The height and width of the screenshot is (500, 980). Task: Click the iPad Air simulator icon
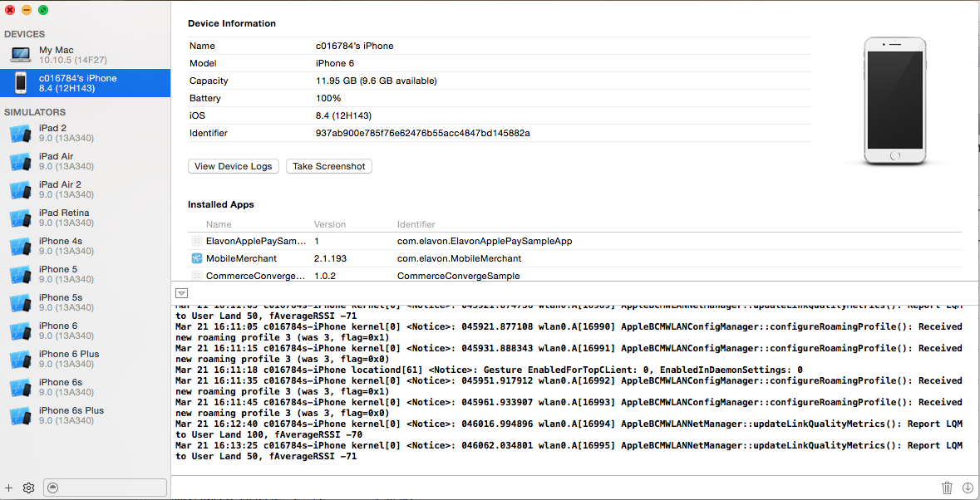coord(21,162)
